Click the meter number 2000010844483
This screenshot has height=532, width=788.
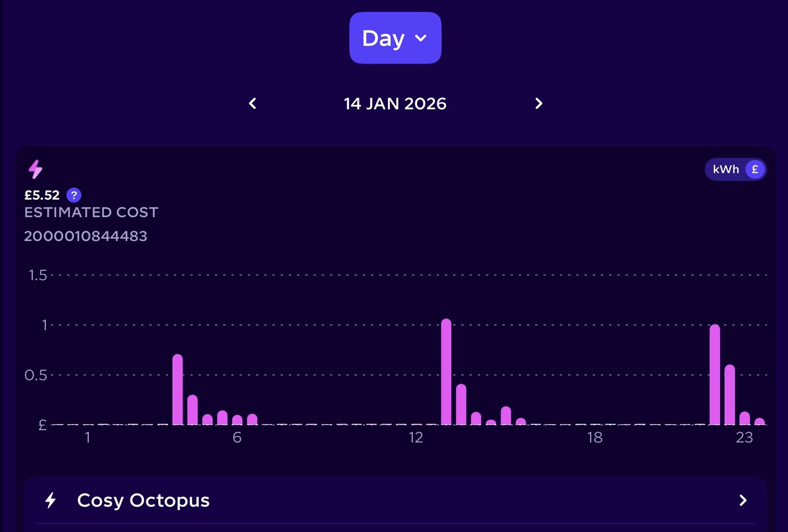(x=86, y=236)
